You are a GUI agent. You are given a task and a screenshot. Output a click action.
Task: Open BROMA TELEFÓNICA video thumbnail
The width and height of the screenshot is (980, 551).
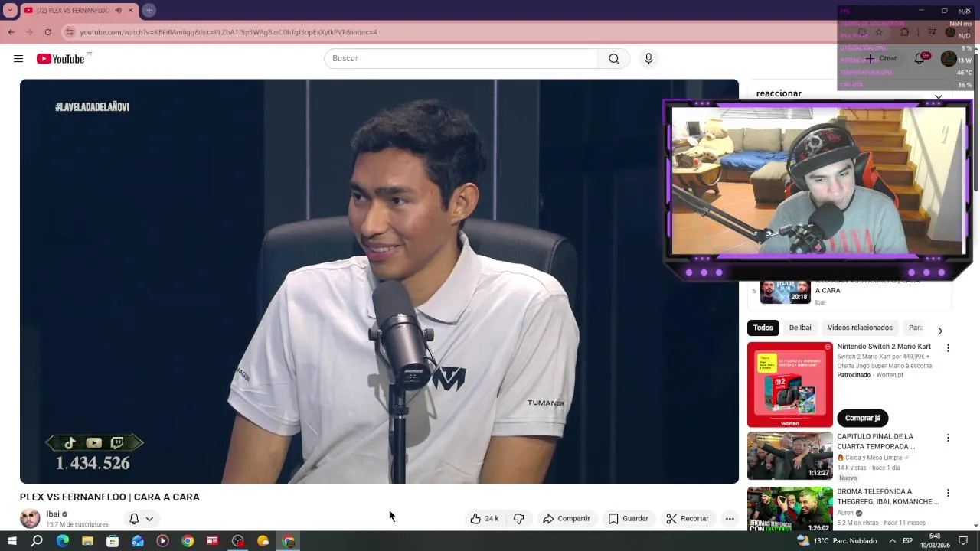coord(789,509)
